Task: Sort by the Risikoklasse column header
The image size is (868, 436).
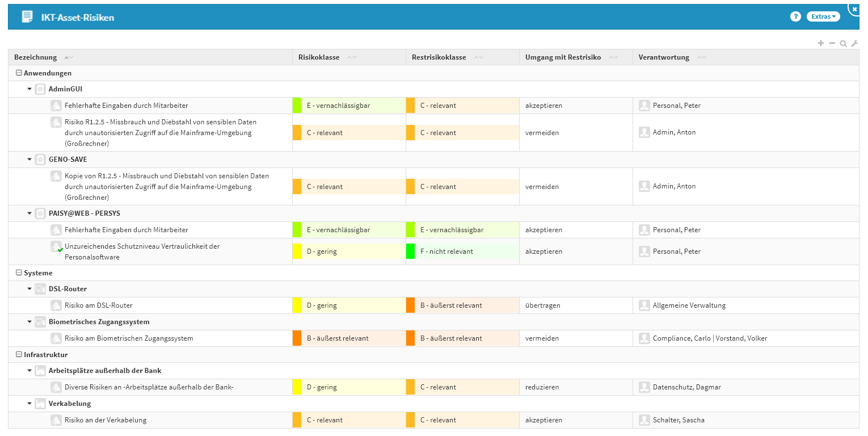Action: 319,57
